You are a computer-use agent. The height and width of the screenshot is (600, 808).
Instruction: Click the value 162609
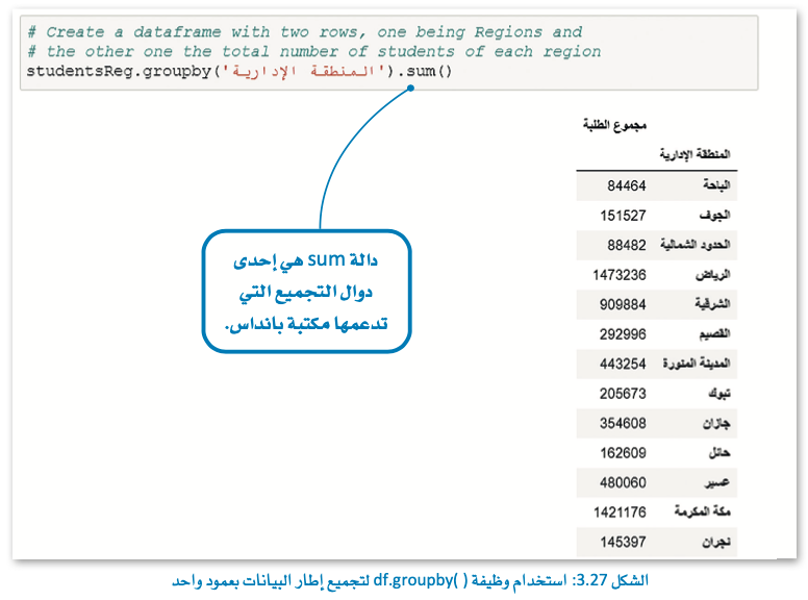[622, 453]
